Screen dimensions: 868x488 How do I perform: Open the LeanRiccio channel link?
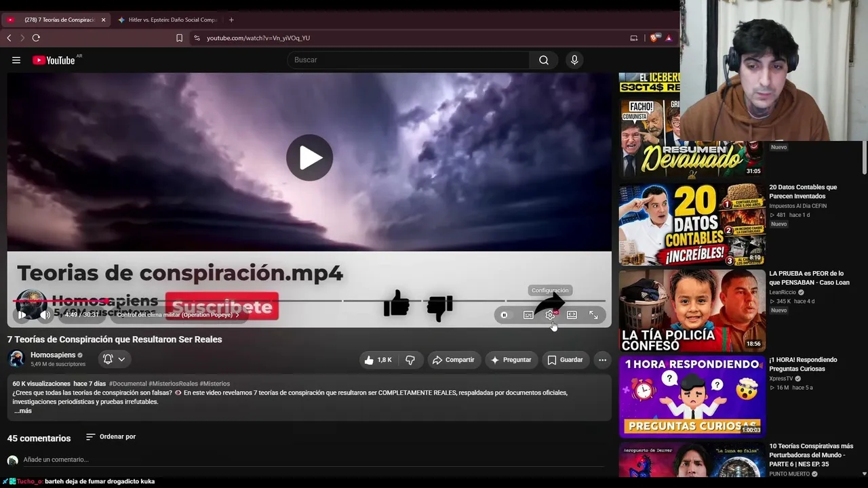(783, 292)
